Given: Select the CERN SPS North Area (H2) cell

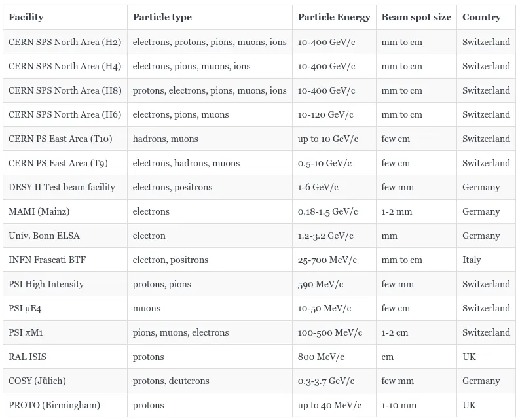Looking at the screenshot, I should click(65, 42).
